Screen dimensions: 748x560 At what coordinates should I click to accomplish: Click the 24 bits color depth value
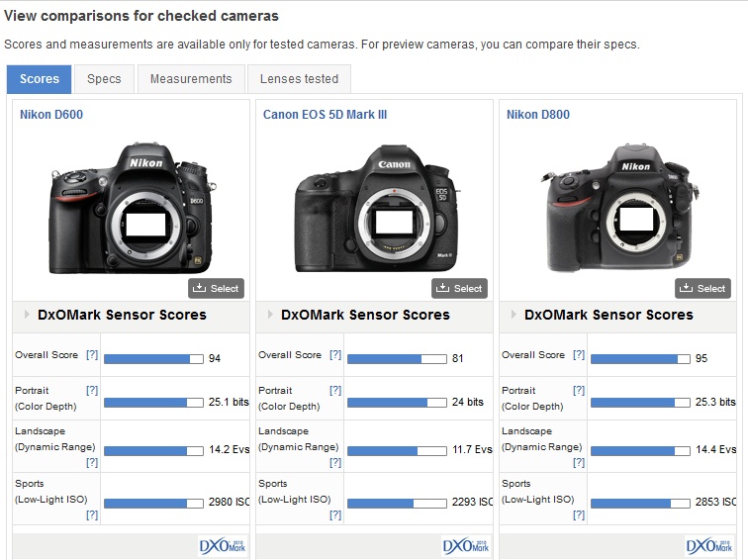pos(467,402)
